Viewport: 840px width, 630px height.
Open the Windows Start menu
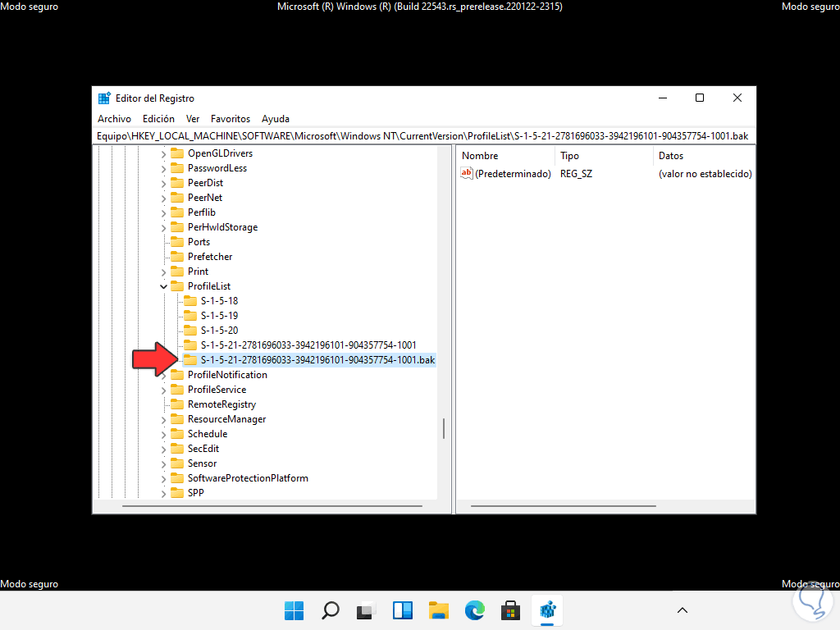294,610
